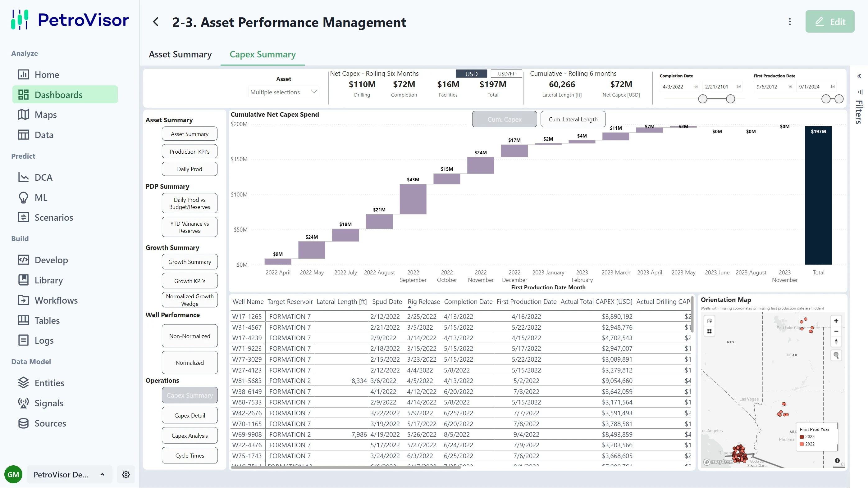Image resolution: width=868 pixels, height=488 pixels.
Task: Click the Capex Detail button
Action: point(190,415)
